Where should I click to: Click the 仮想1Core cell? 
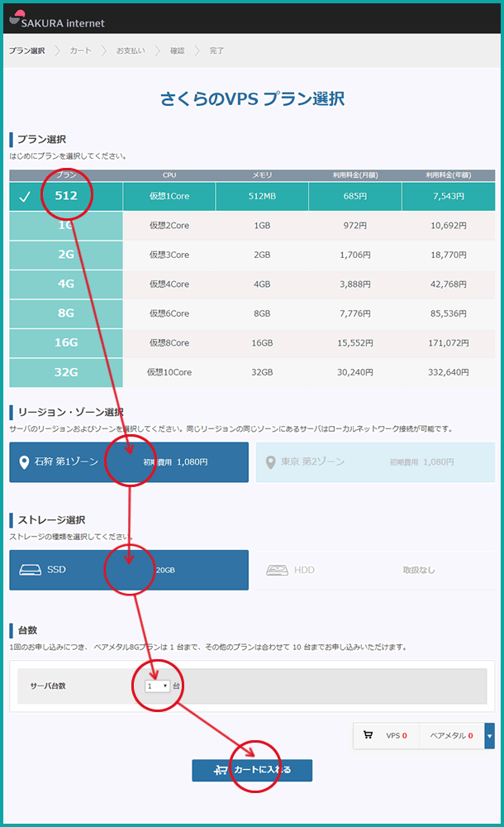[x=169, y=196]
